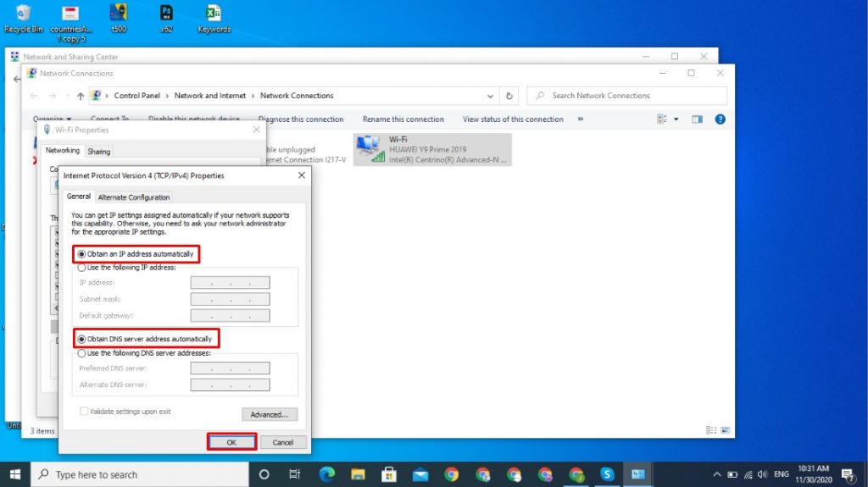This screenshot has height=487, width=868.
Task: Expand the toolbar overflow chevron
Action: [581, 119]
